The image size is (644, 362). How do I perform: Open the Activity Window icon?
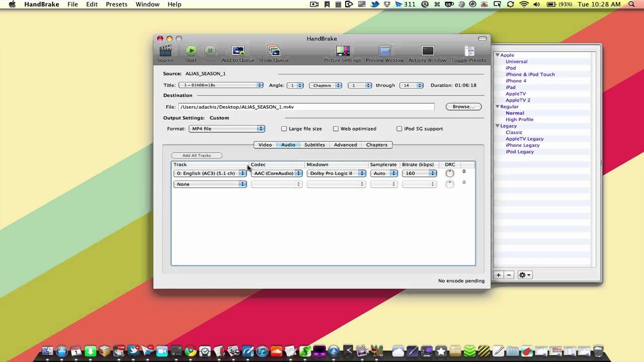click(x=428, y=51)
